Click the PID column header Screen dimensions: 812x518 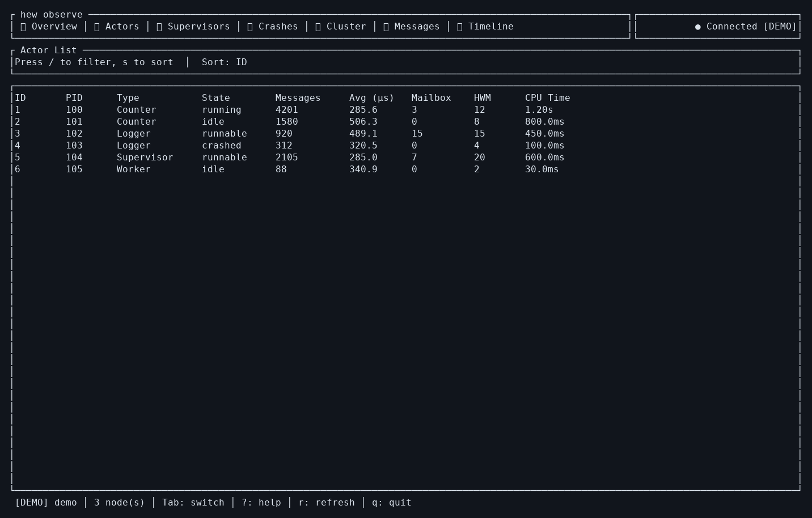point(74,98)
